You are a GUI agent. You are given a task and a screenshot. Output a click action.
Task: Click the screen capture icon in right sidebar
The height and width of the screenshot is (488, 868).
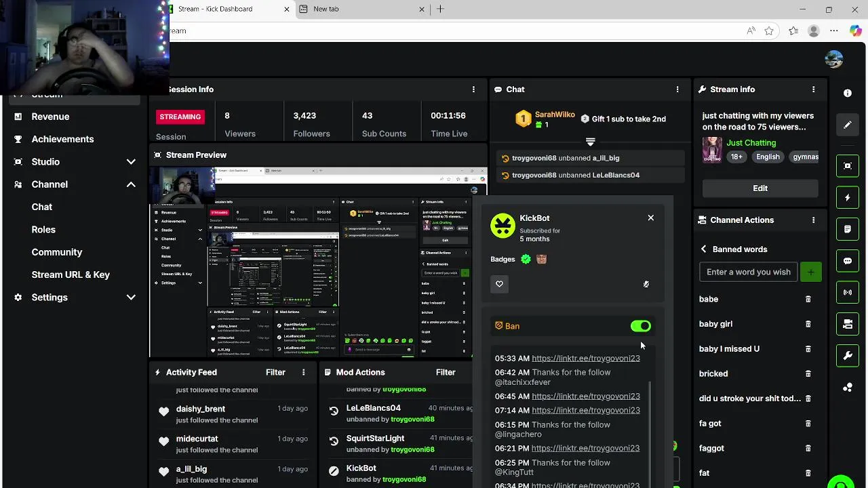848,166
